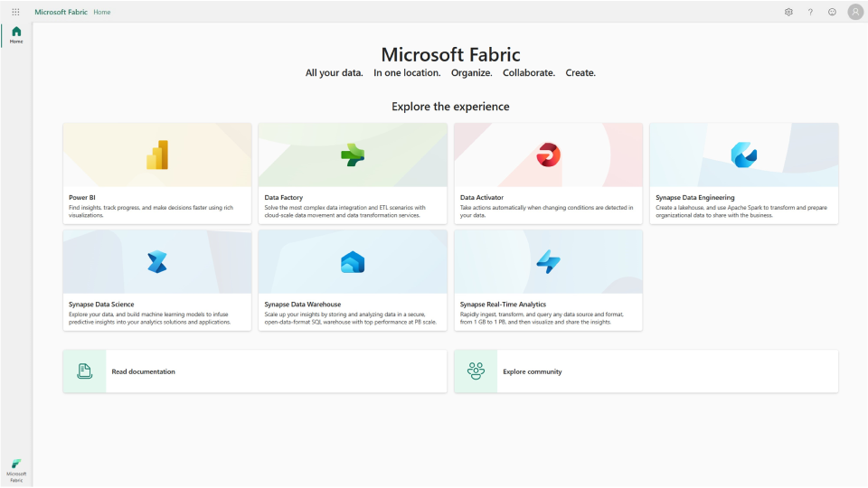The height and width of the screenshot is (488, 868).
Task: Click the Home icon in left sidebar
Action: [16, 34]
